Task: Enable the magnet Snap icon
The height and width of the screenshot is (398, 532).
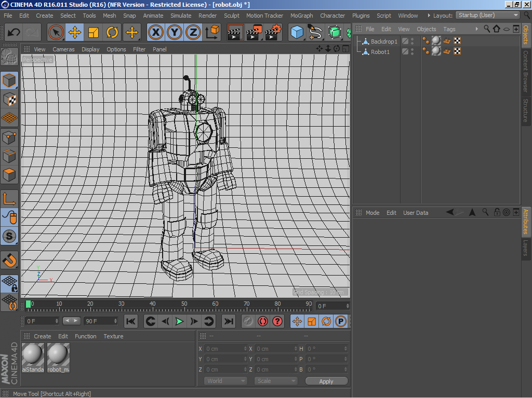Action: coord(10,259)
